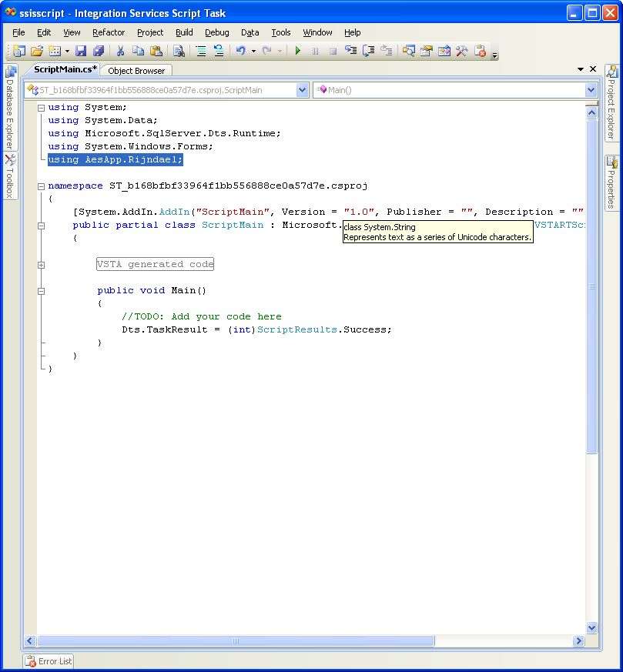This screenshot has height=672, width=623.
Task: Open the Undo history dropdown arrow
Action: click(253, 51)
